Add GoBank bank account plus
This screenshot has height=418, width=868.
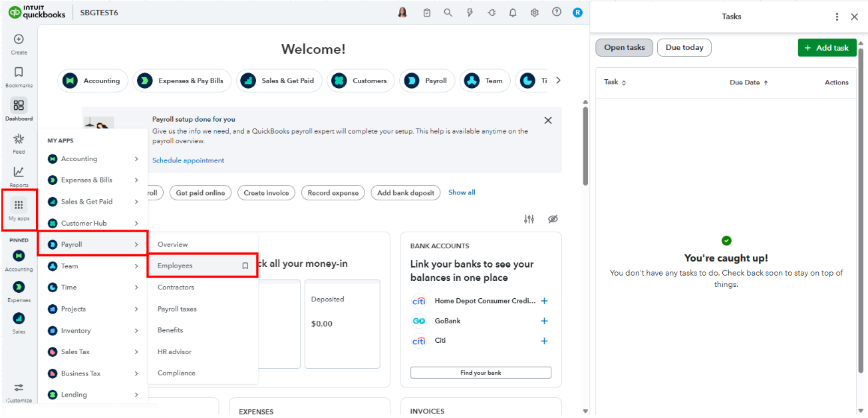544,321
